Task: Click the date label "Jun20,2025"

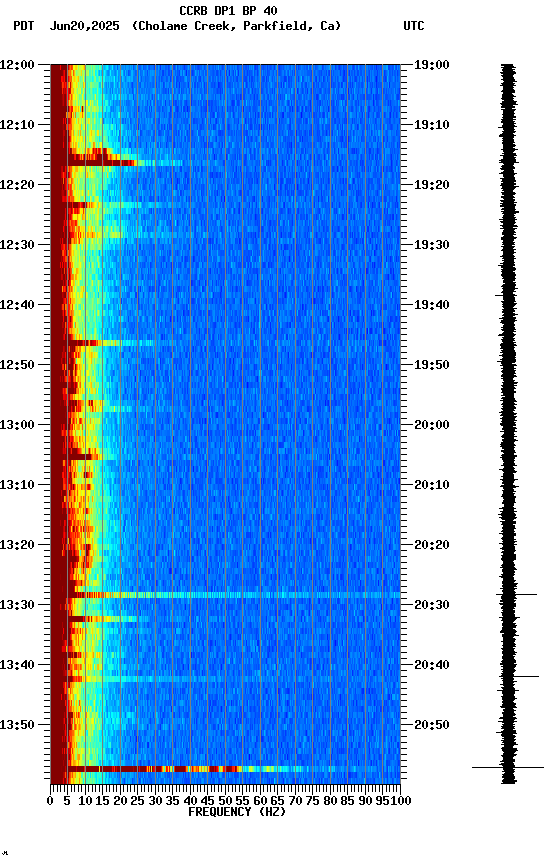Action: tap(84, 26)
